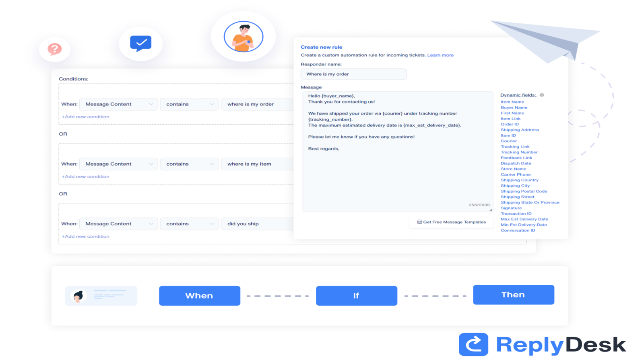Click the Responder name input field

353,74
